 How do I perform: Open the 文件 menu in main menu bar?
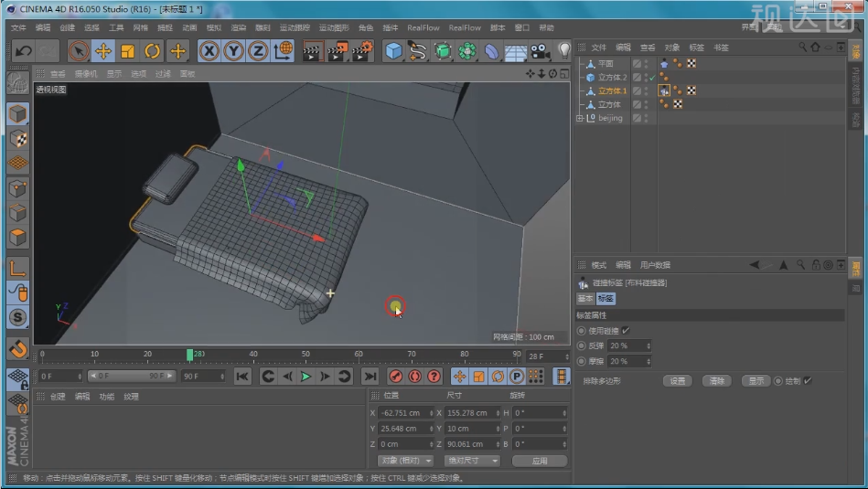[18, 27]
